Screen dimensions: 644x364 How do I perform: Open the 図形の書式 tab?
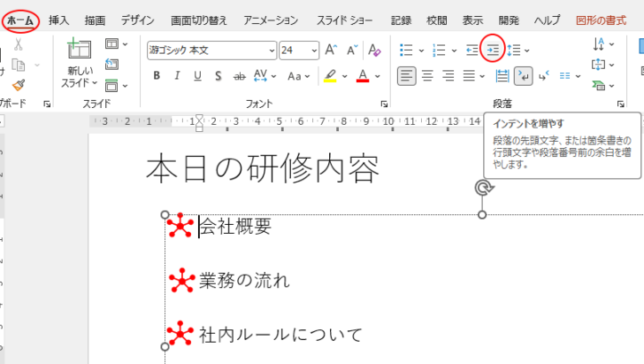(x=601, y=20)
